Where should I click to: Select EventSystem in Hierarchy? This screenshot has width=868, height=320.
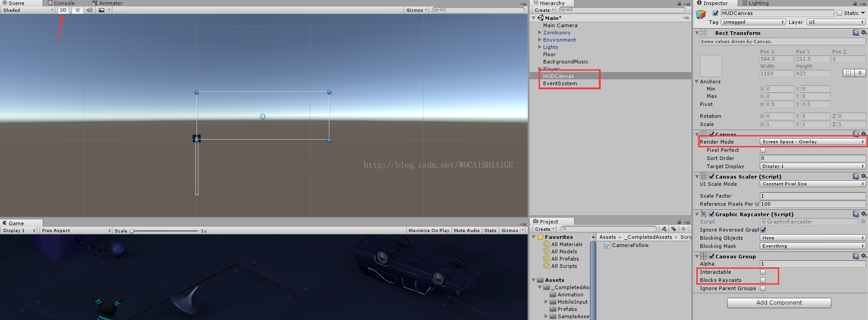tap(560, 83)
